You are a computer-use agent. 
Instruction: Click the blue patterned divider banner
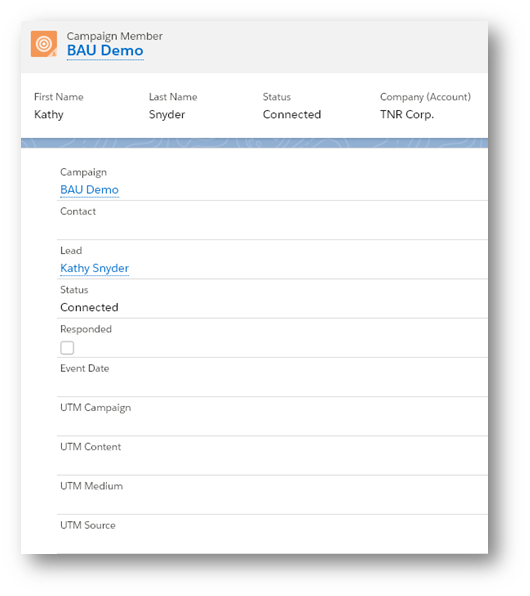click(x=254, y=143)
